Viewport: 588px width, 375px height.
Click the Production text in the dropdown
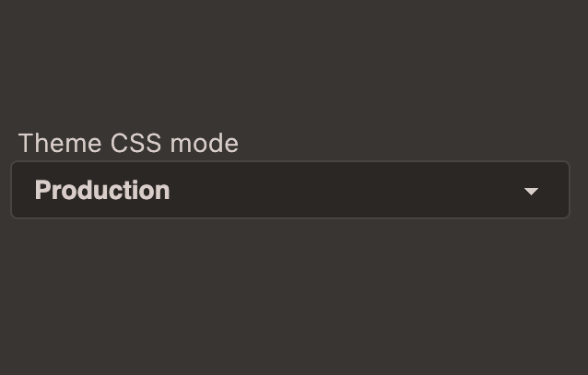pyautogui.click(x=102, y=191)
